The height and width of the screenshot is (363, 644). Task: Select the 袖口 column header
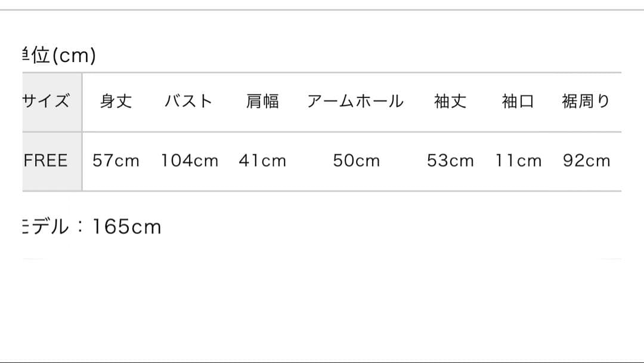click(x=518, y=101)
